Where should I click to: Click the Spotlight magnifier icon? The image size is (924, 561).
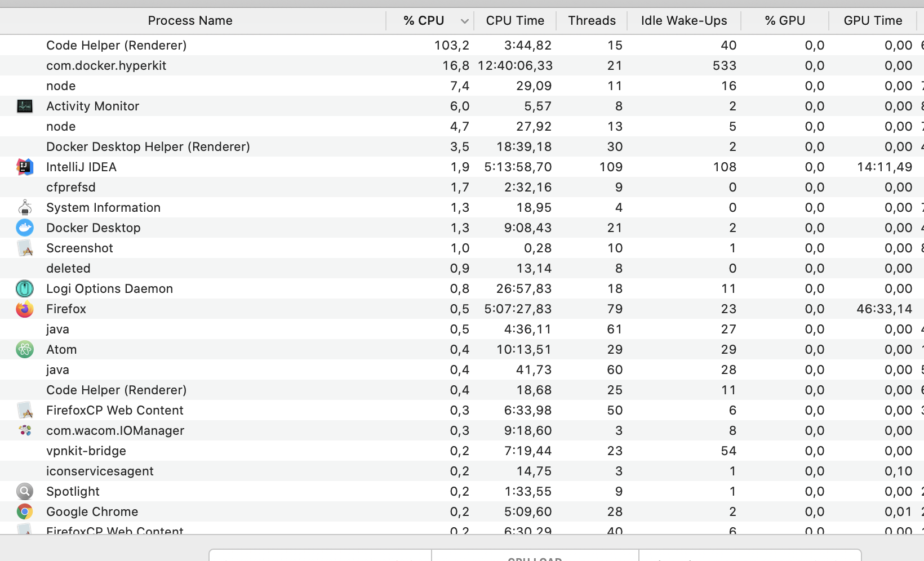pos(25,491)
